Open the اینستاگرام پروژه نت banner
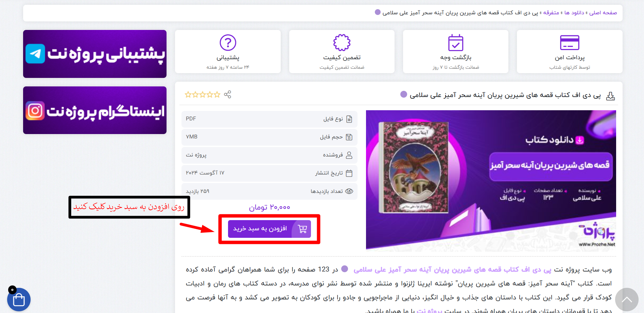Viewport: 644px width, 313px height. coord(95,110)
